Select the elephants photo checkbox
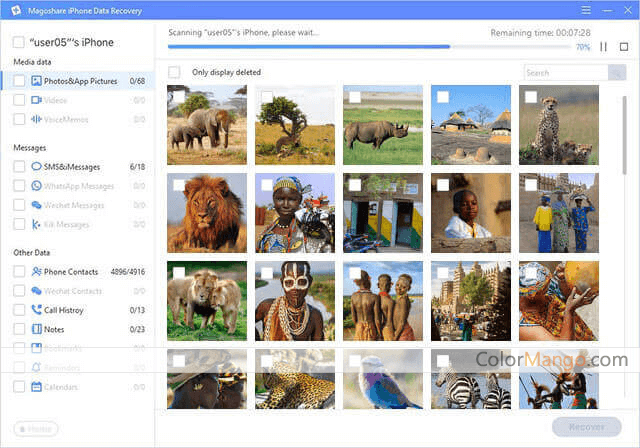This screenshot has height=448, width=640. click(178, 97)
